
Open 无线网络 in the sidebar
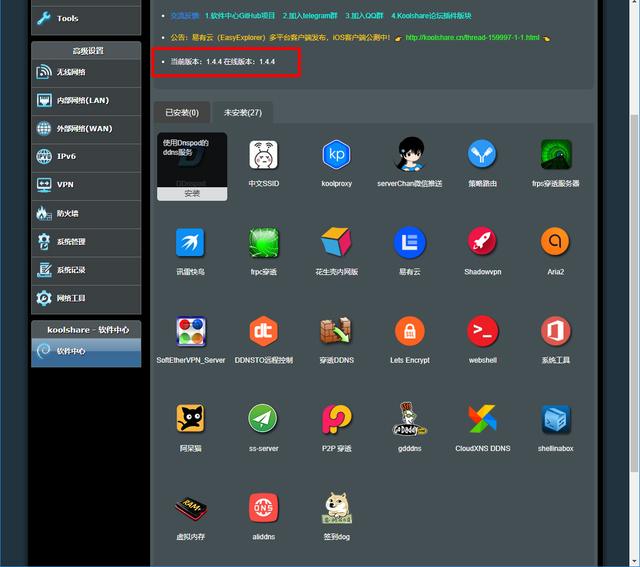click(86, 72)
